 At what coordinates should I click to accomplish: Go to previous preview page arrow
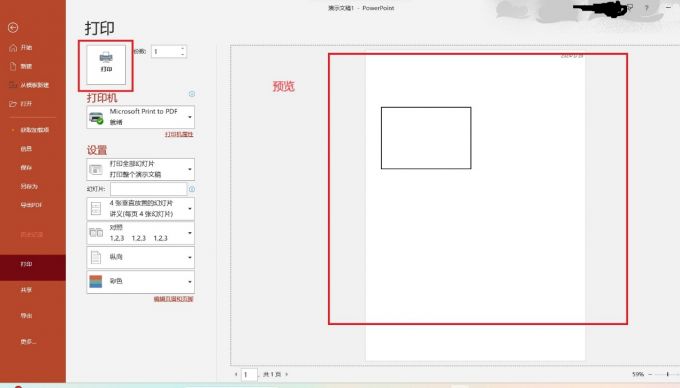click(x=236, y=374)
